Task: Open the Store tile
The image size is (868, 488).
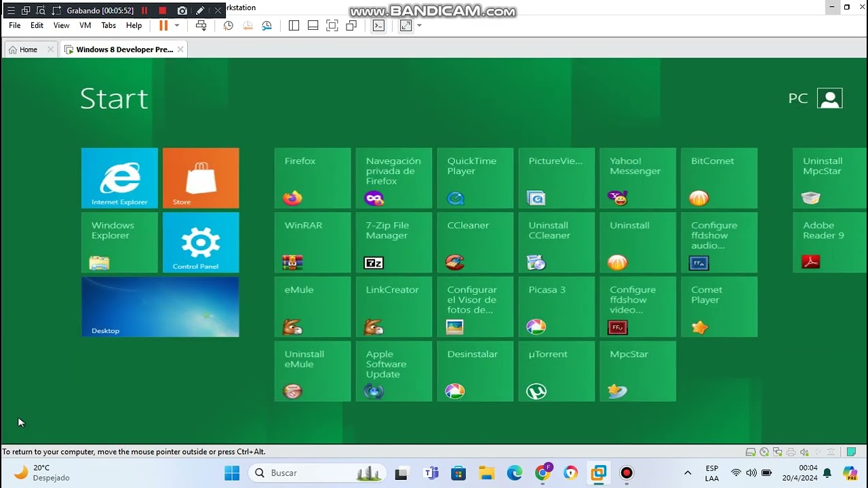Action: 201,178
